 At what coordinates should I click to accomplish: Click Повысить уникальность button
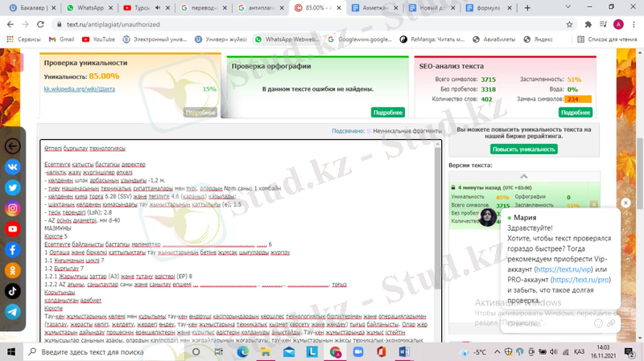coord(524,150)
